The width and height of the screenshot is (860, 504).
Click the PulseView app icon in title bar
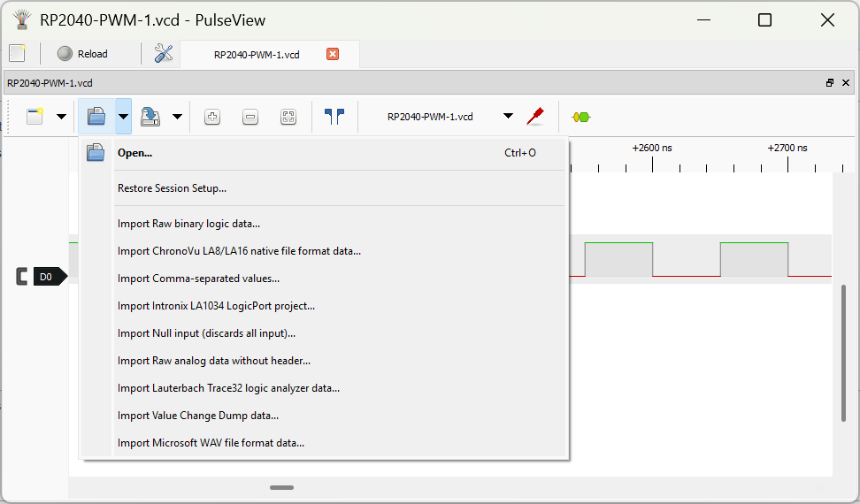point(22,19)
